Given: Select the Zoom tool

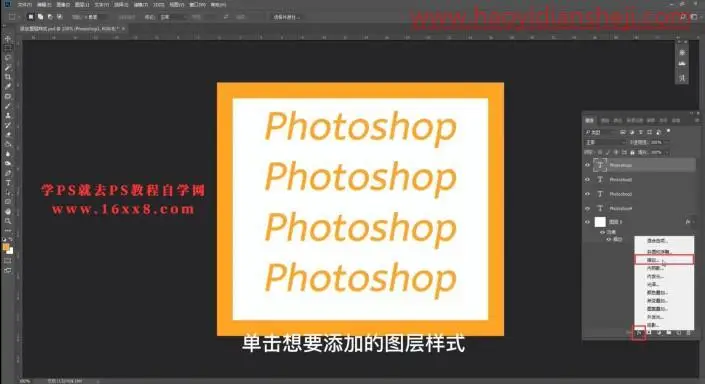Looking at the screenshot, I should click(8, 221).
